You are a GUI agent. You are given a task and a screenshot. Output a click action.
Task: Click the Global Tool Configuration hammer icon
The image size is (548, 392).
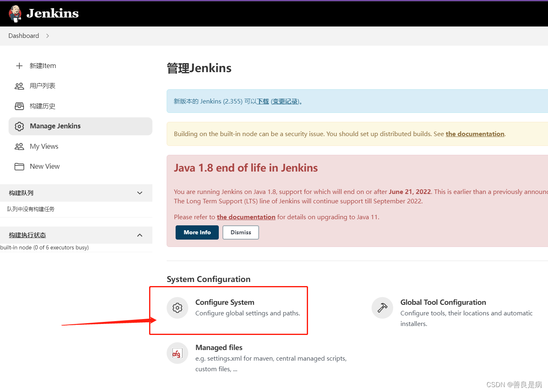(382, 308)
